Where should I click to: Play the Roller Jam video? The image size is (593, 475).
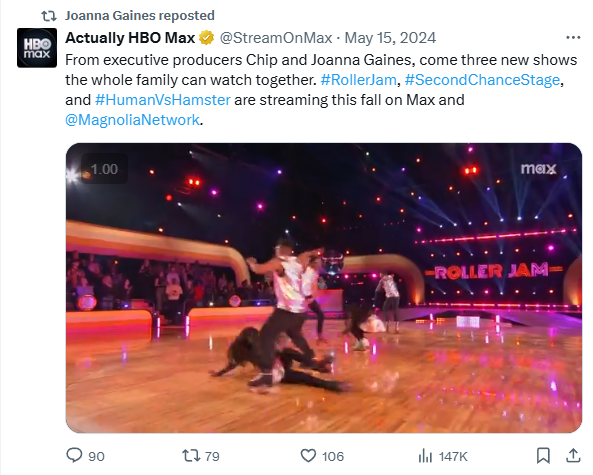click(324, 288)
